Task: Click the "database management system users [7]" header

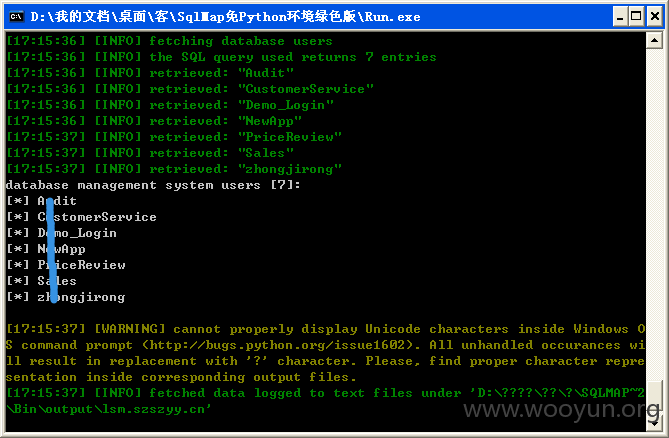Action: [153, 185]
